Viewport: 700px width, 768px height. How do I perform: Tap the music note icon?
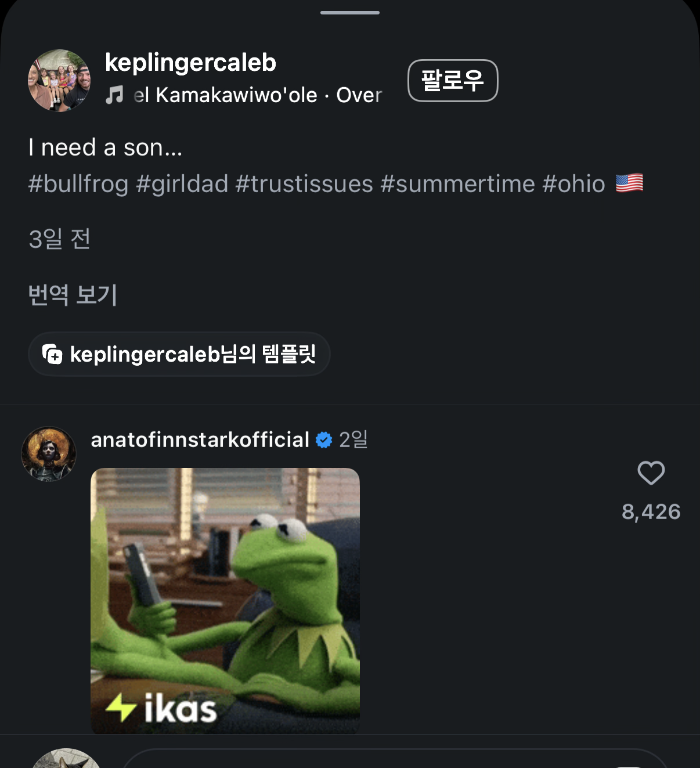[x=114, y=95]
